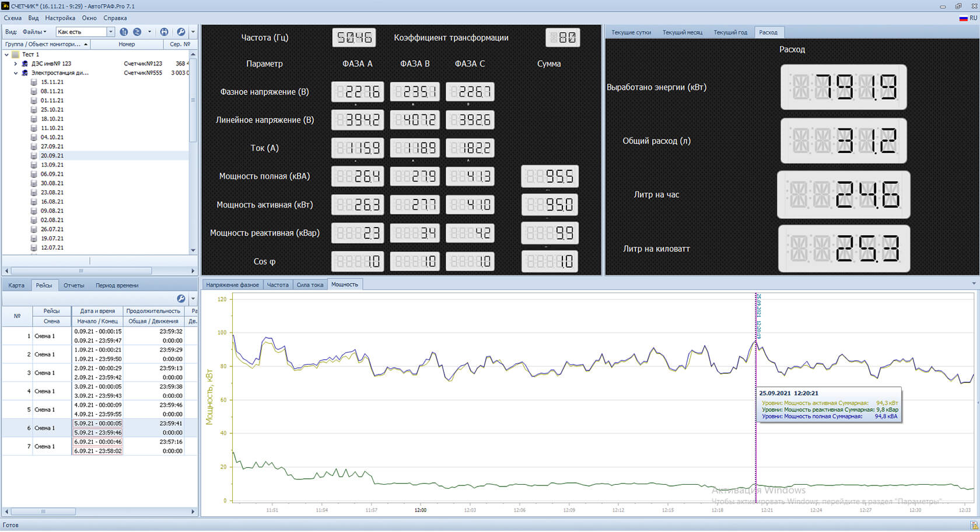Open the Файлы view dropdown
This screenshot has width=980, height=532.
click(34, 32)
